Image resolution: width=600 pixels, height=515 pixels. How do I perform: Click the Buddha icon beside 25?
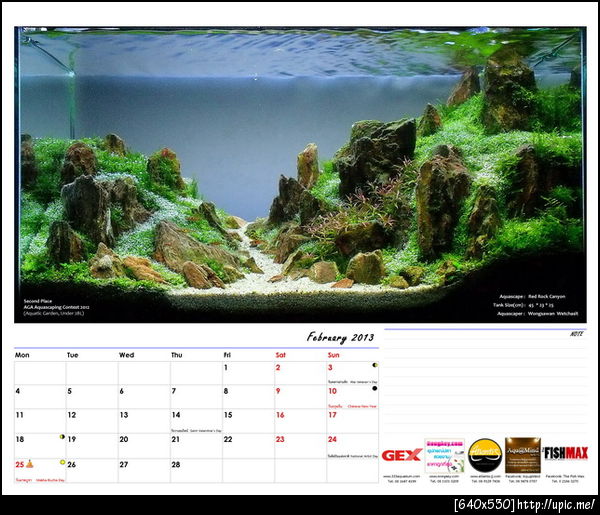[x=30, y=464]
